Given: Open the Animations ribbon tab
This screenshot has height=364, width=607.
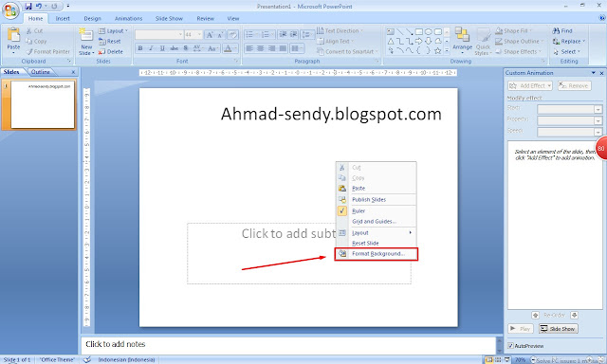Looking at the screenshot, I should (x=129, y=19).
